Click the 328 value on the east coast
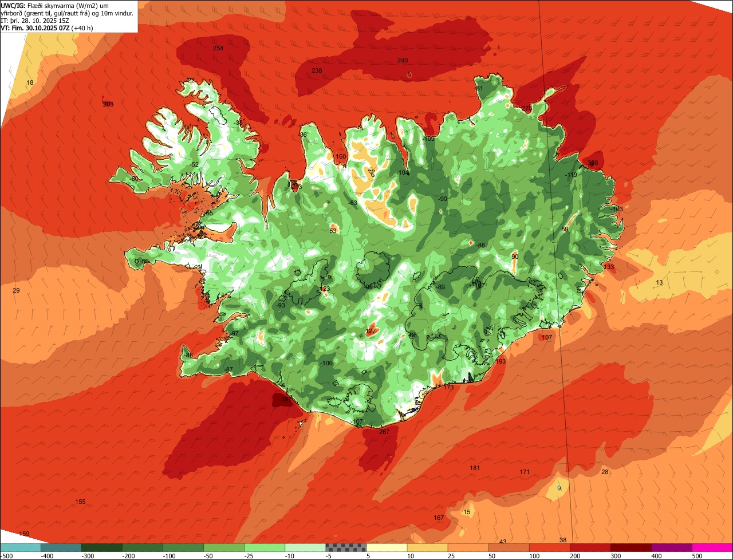The height and width of the screenshot is (560, 733). click(593, 163)
